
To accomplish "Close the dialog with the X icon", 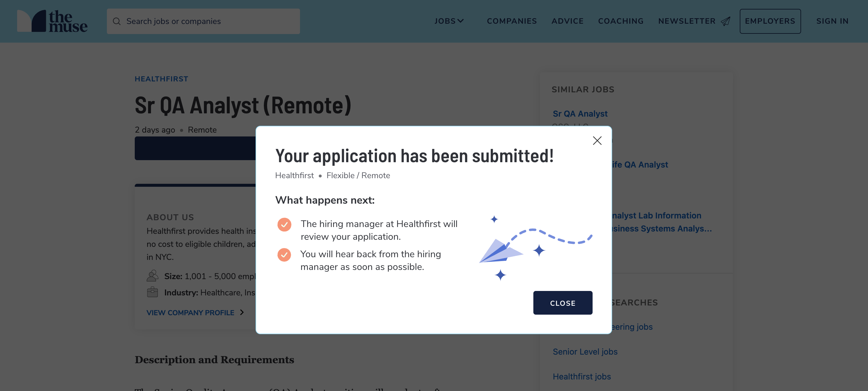I will (x=597, y=140).
